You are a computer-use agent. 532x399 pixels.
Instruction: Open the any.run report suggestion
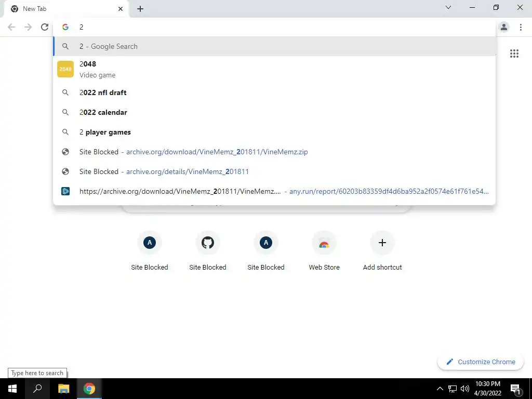[274, 191]
